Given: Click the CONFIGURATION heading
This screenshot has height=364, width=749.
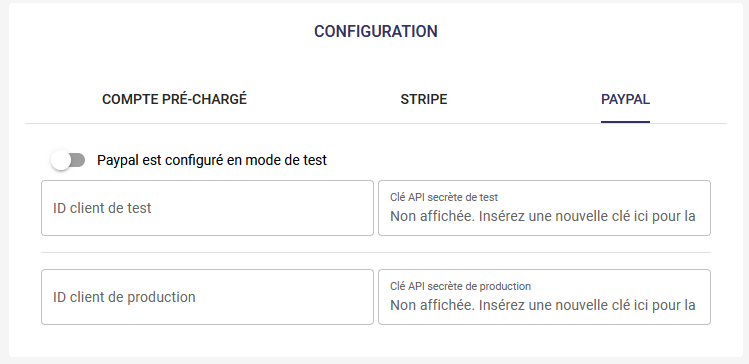Looking at the screenshot, I should click(375, 31).
